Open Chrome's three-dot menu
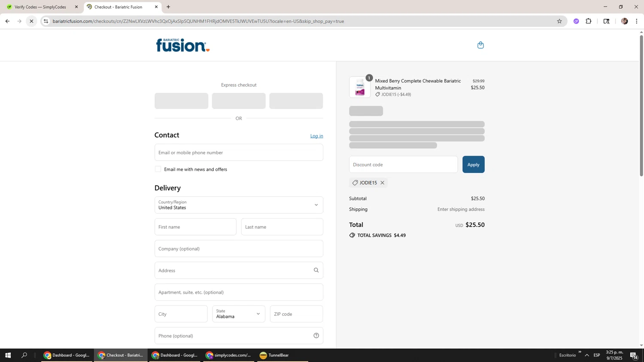644x362 pixels. pos(637,21)
